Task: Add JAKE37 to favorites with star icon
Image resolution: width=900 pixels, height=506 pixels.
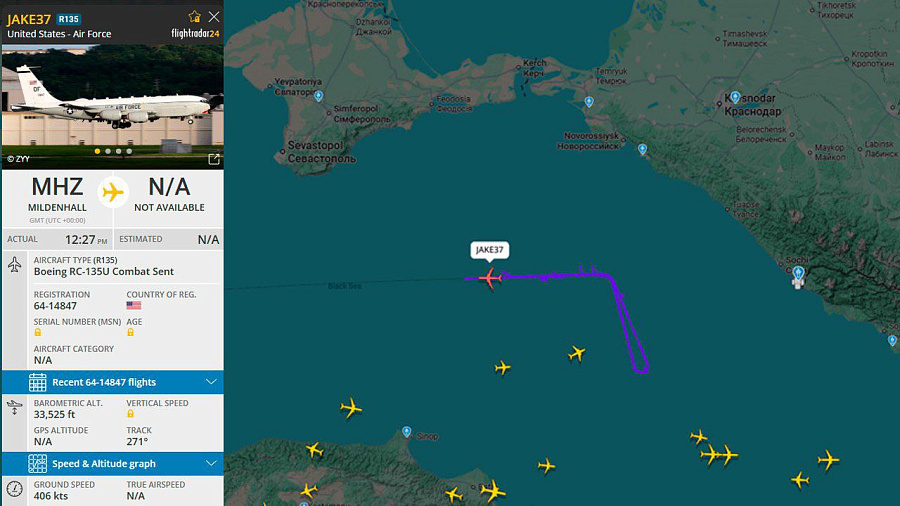Action: (195, 17)
